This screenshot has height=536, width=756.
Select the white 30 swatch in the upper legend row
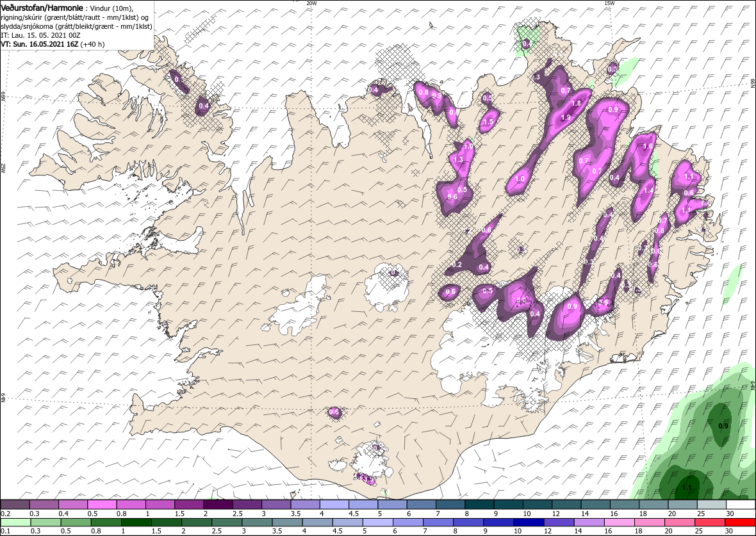(741, 505)
